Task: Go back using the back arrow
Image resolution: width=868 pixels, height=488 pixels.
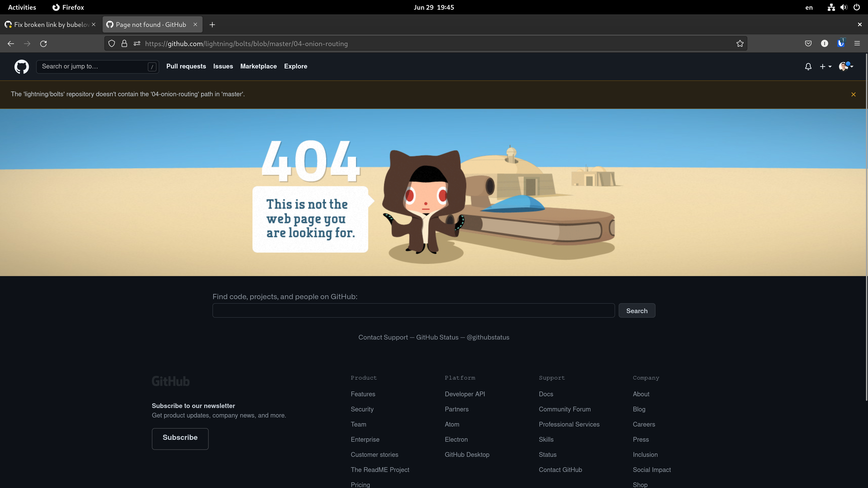Action: coord(11,43)
